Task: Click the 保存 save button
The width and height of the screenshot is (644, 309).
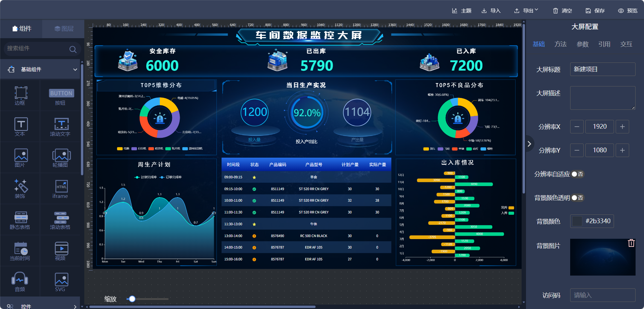Action: click(595, 11)
